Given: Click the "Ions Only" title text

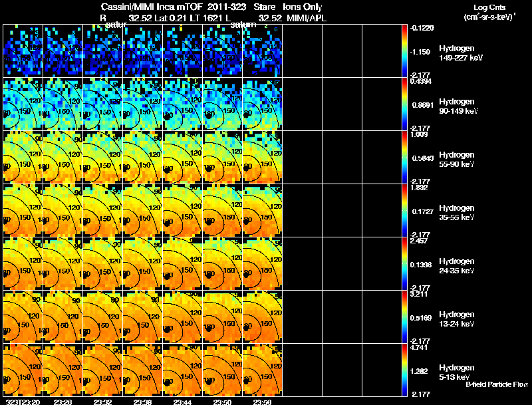Looking at the screenshot, I should [x=303, y=7].
